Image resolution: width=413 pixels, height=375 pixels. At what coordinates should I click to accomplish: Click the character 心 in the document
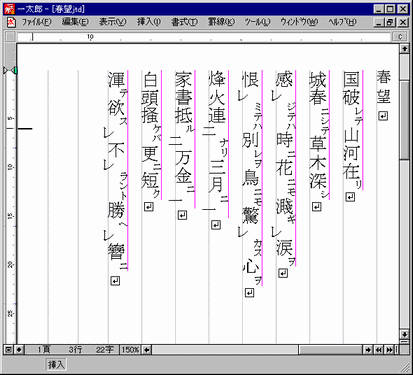pyautogui.click(x=250, y=266)
